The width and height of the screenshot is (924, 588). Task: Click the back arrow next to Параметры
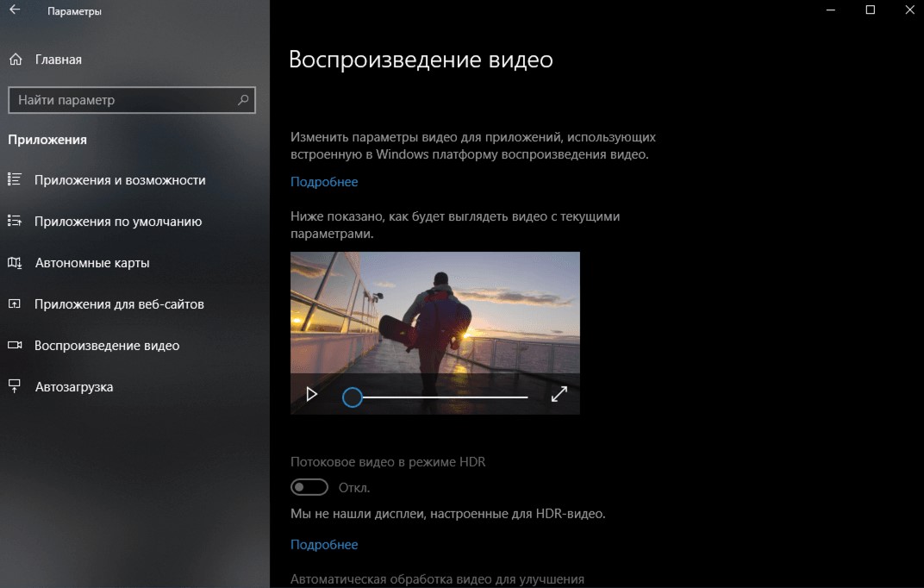coord(15,10)
